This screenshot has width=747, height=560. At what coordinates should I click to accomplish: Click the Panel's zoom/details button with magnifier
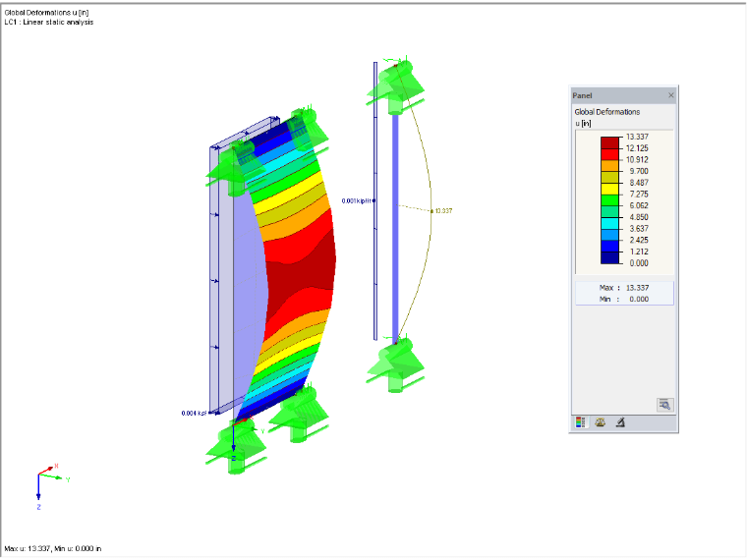(x=665, y=405)
